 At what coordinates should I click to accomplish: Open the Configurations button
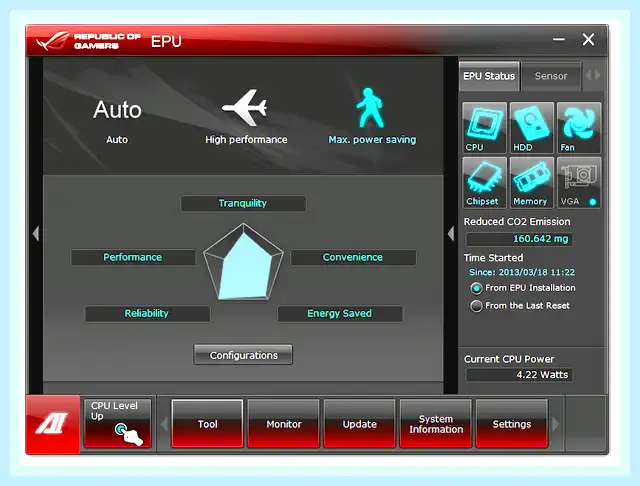pos(243,355)
